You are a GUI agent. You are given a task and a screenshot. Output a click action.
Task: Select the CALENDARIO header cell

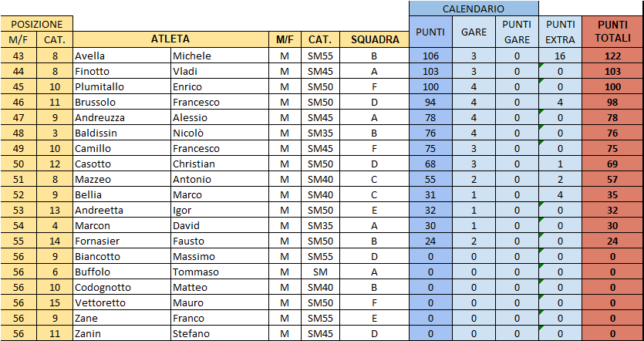473,8
